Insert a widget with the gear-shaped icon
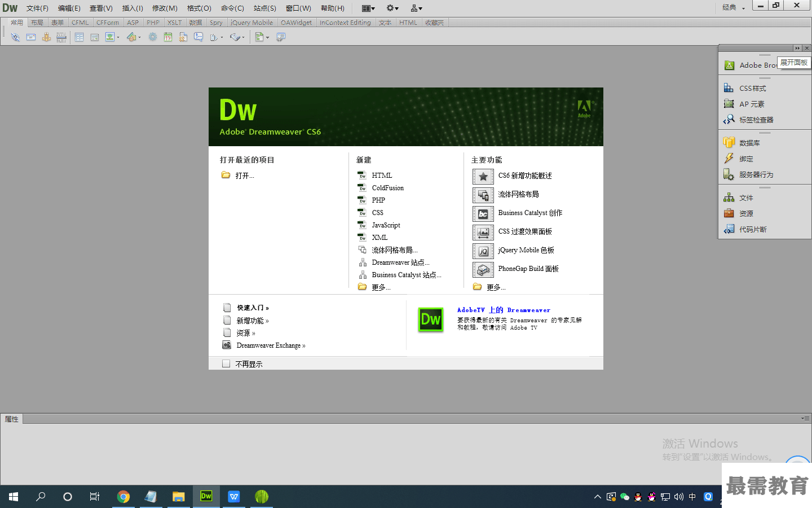Viewport: 812px width, 508px height. tap(152, 37)
